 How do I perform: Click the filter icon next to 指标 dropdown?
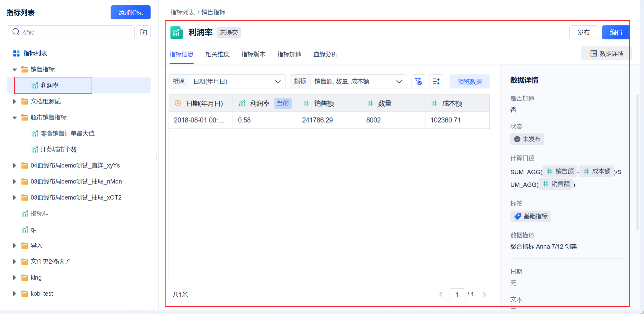click(418, 81)
